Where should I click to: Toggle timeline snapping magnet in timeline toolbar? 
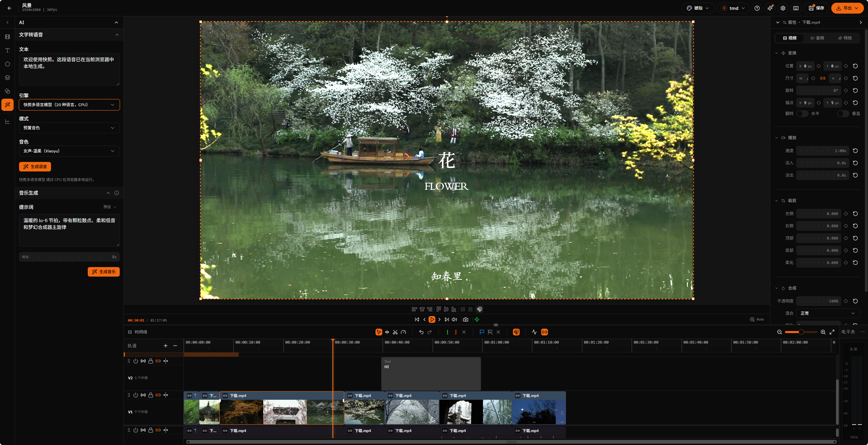pos(516,332)
